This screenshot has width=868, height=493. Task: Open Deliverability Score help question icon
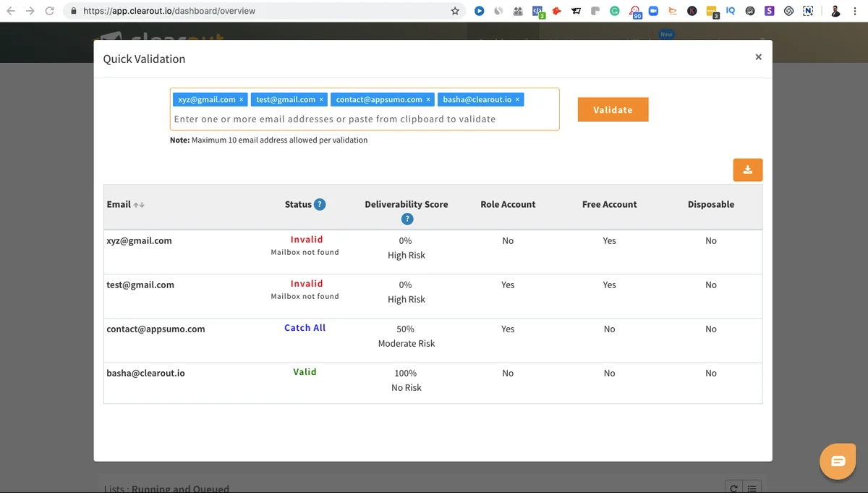point(407,219)
